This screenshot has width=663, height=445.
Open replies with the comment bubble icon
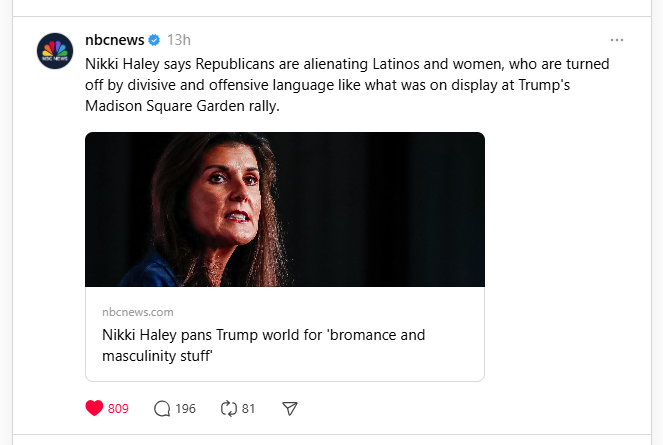[162, 408]
